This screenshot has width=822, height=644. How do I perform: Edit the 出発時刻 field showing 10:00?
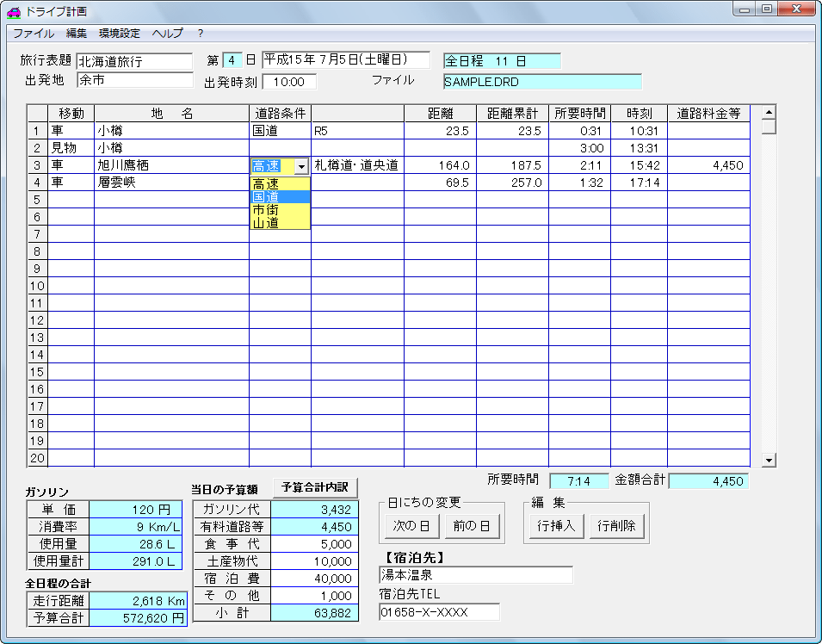(289, 82)
